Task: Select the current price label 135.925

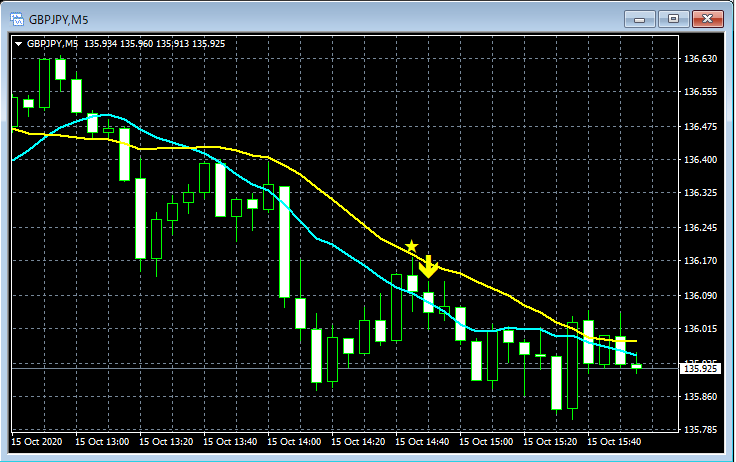Action: [x=700, y=369]
